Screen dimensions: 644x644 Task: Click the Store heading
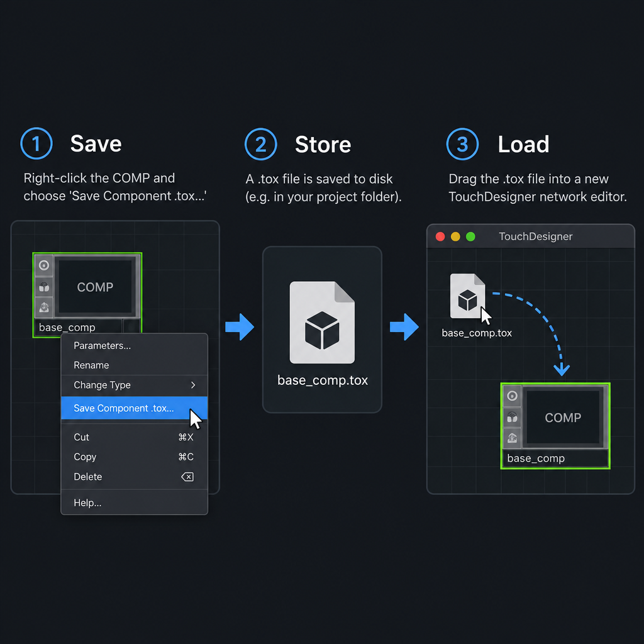point(323,145)
